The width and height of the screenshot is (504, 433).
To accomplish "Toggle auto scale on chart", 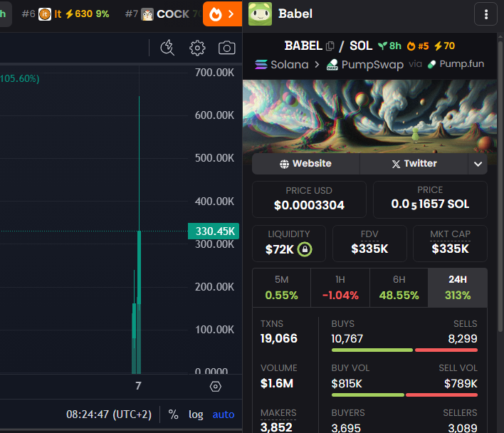I will click(224, 414).
